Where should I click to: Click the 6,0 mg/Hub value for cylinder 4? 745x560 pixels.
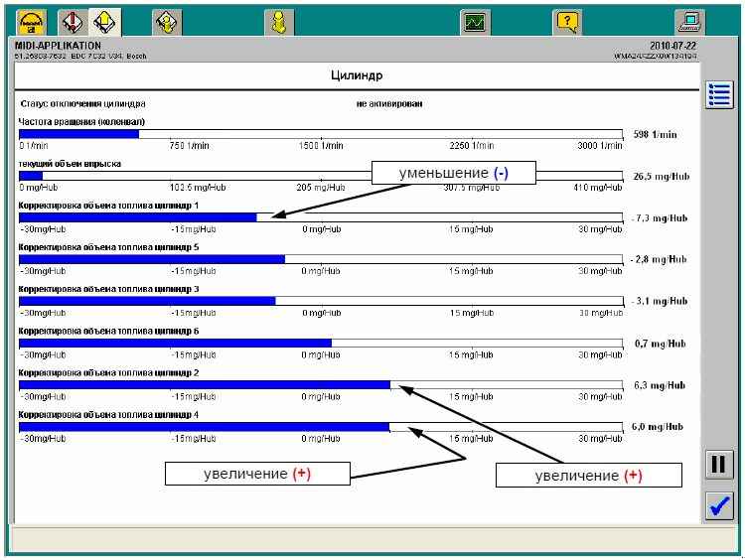(x=657, y=427)
